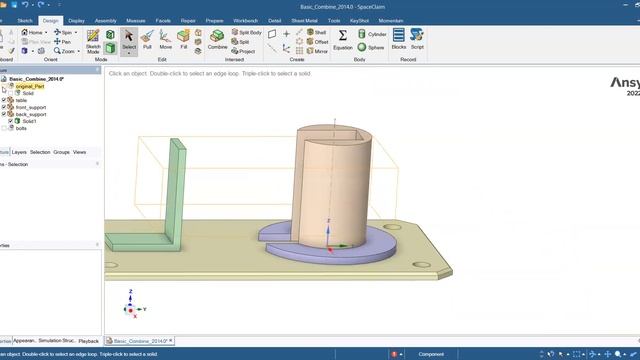
Task: Collapse the Options - Selection panel
Action: (x=97, y=164)
